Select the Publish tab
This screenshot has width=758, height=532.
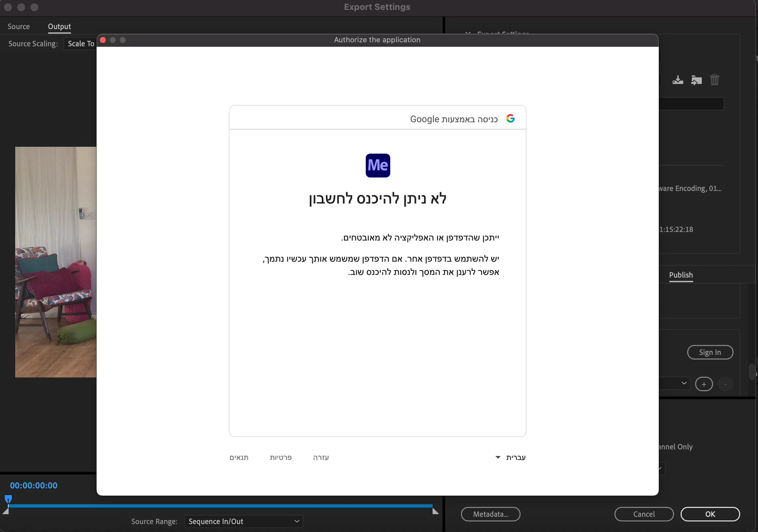(681, 275)
